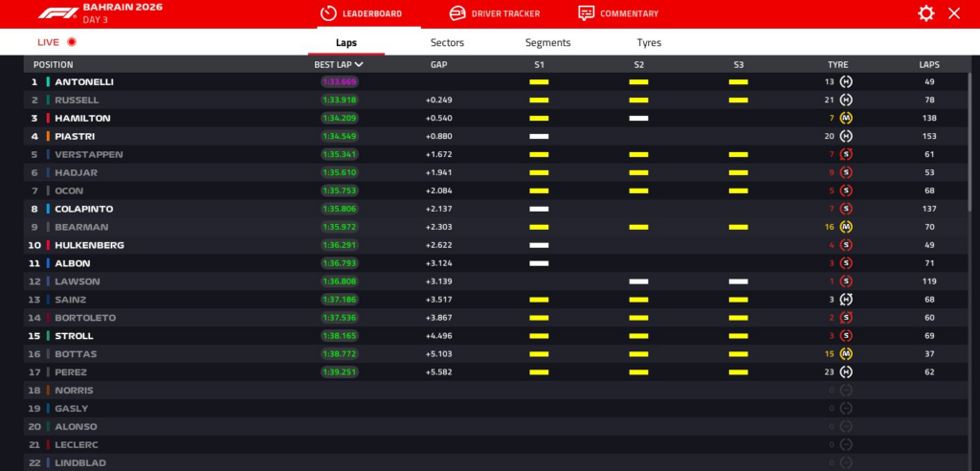This screenshot has height=471, width=980.
Task: Click Russell's 1:33.918 best lap time
Action: (340, 101)
